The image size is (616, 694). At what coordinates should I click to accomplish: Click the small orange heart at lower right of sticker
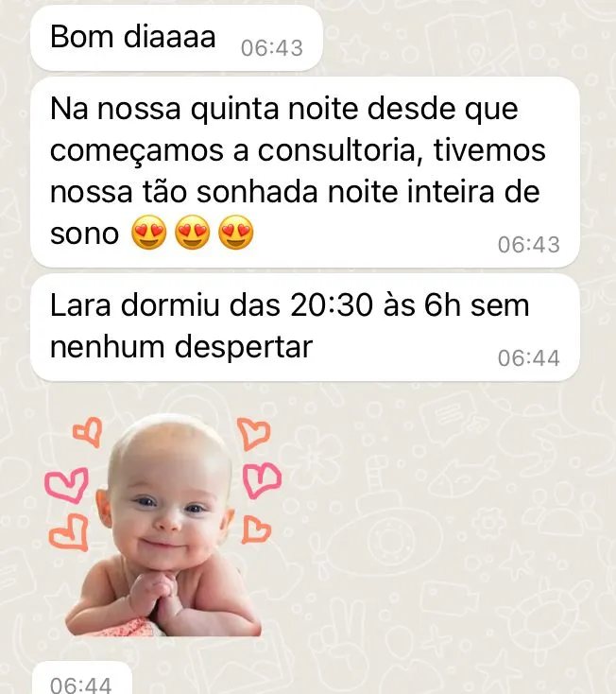point(256,529)
